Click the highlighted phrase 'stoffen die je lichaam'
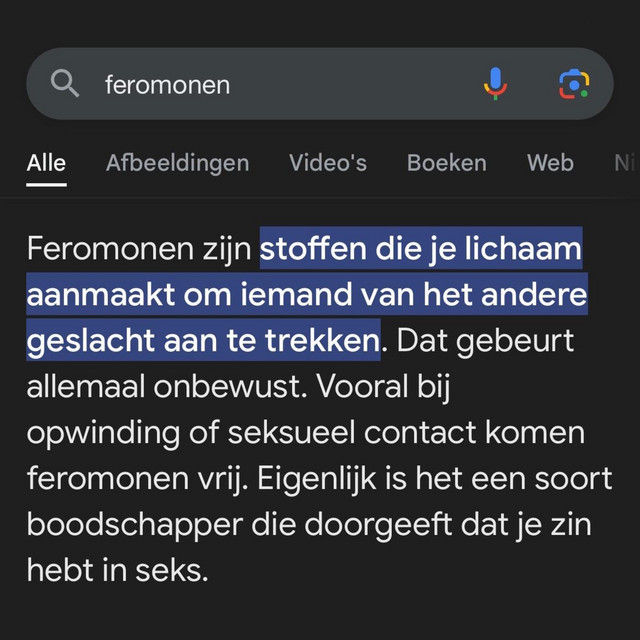 [x=420, y=250]
